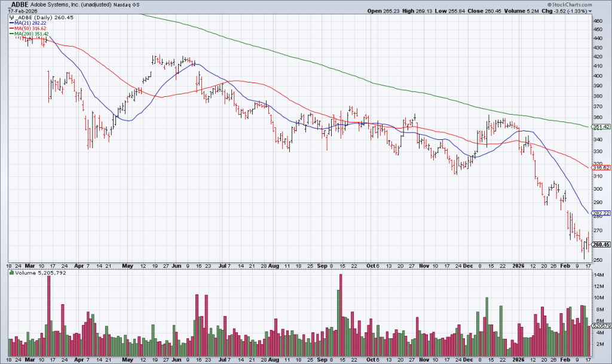Image resolution: width=612 pixels, height=364 pixels.
Task: Click the 12M volume axis label
Action: point(599,286)
